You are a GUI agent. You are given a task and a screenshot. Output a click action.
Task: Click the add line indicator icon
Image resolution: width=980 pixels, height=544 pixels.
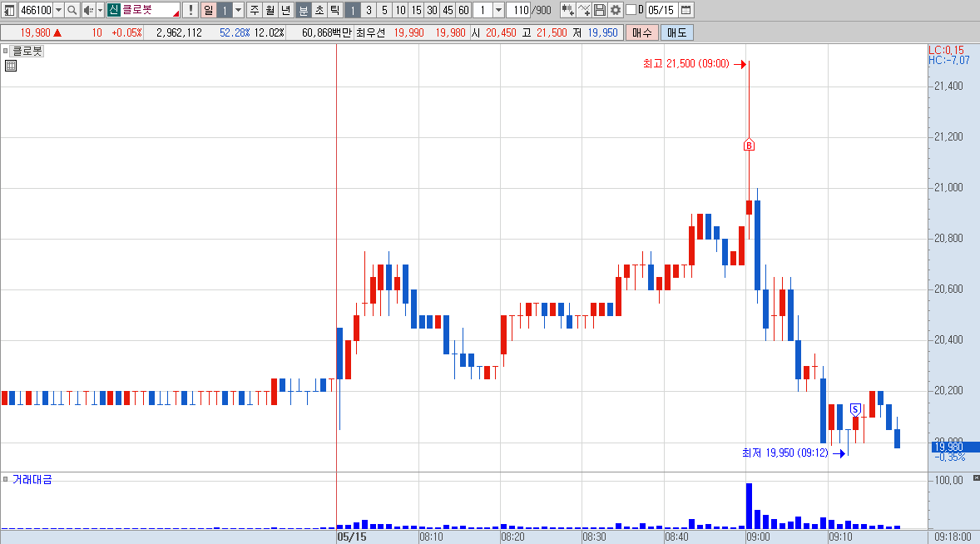click(x=584, y=10)
